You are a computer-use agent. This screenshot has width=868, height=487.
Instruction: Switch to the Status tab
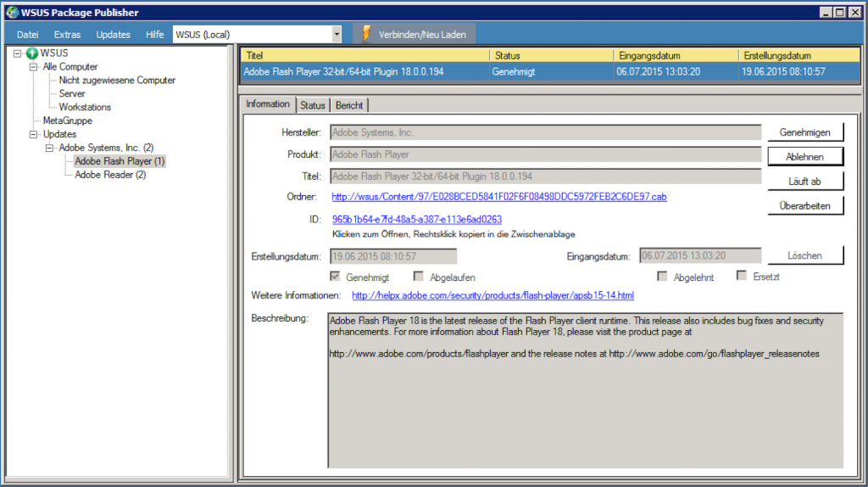click(313, 105)
